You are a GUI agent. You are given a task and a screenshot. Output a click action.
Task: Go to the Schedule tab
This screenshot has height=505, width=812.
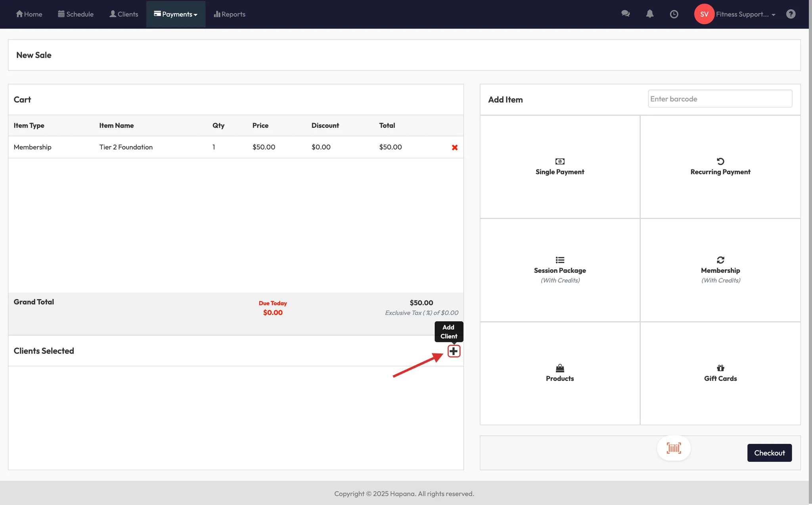click(76, 14)
